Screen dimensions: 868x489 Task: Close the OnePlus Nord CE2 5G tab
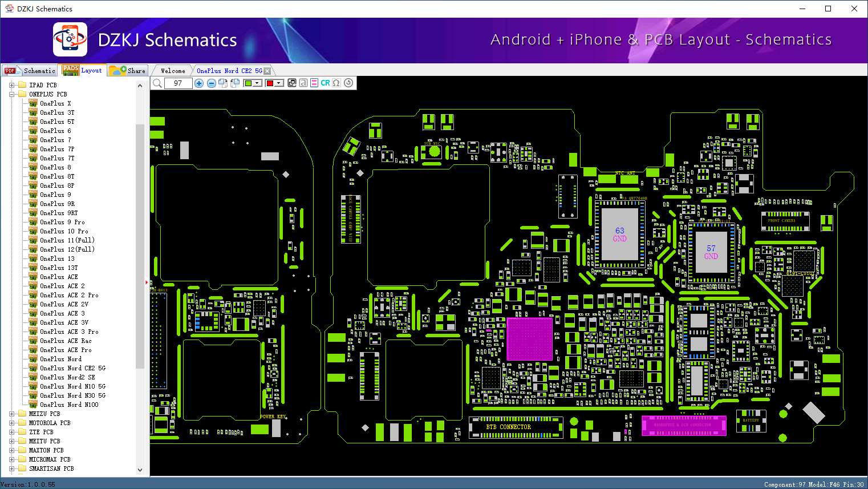pyautogui.click(x=267, y=71)
